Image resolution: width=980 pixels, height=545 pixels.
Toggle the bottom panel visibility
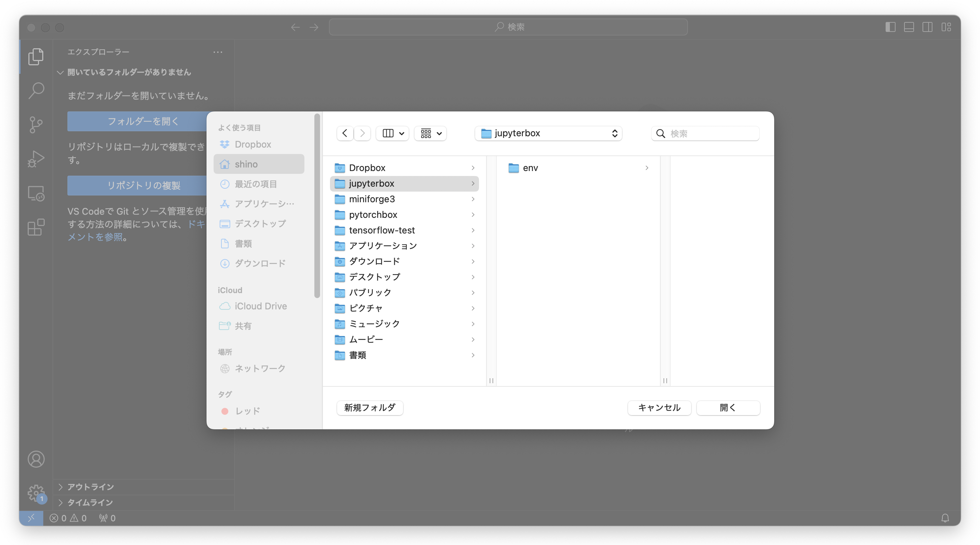coord(909,27)
